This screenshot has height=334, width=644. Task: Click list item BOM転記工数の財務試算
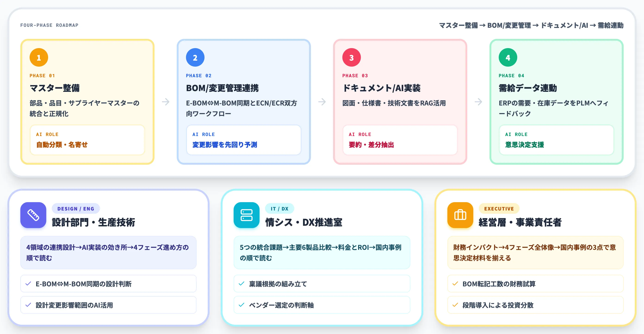[536, 284]
